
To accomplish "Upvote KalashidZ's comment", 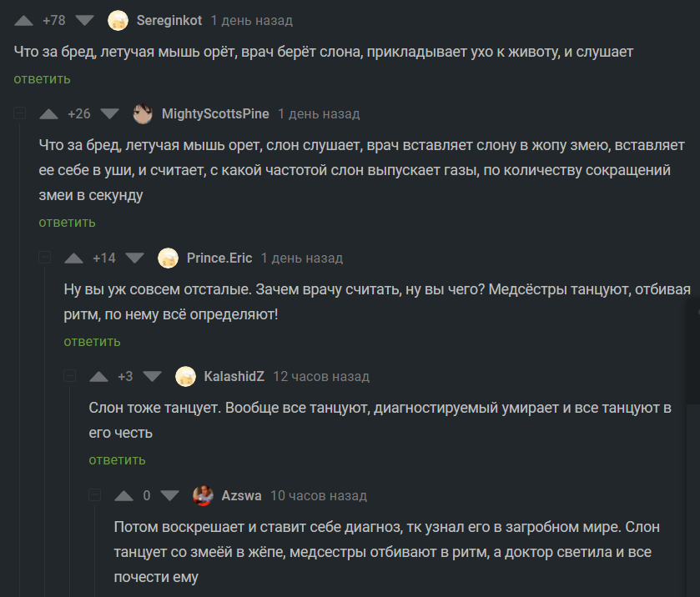I will tap(99, 376).
